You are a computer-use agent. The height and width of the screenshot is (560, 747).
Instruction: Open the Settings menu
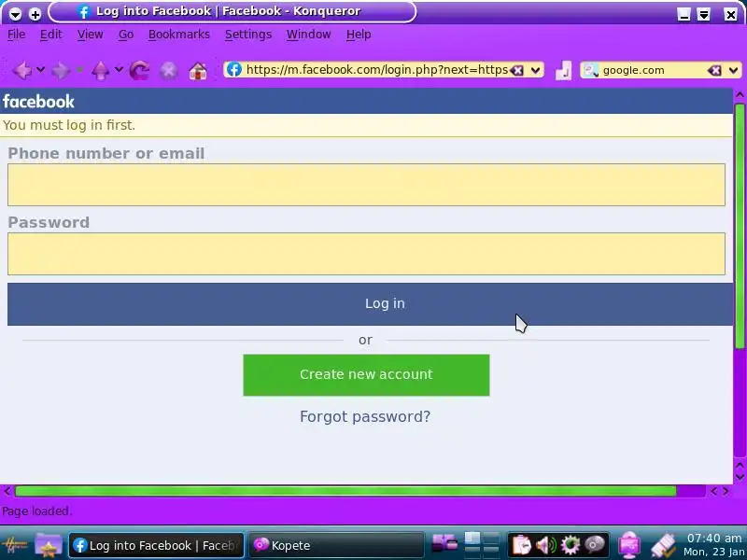[248, 35]
